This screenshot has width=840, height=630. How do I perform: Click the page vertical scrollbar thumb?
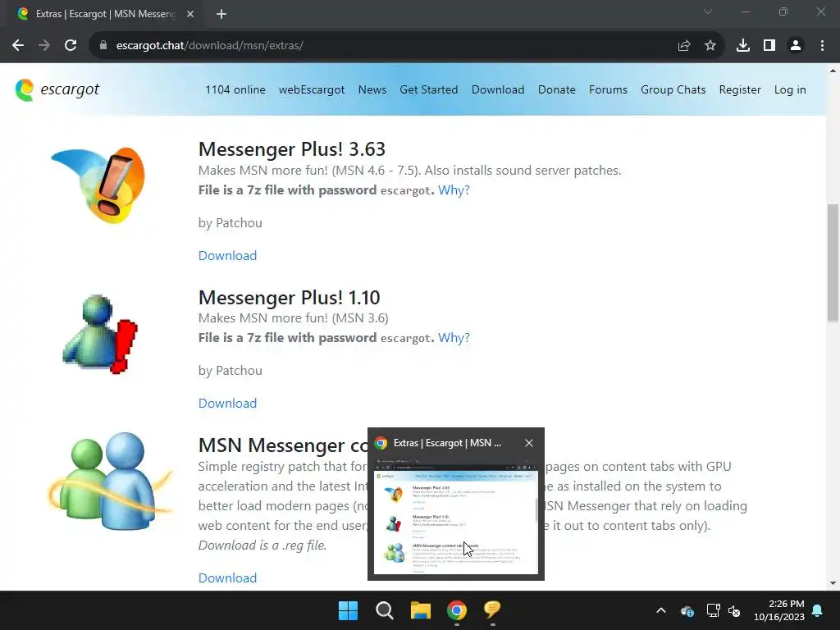[x=833, y=262]
